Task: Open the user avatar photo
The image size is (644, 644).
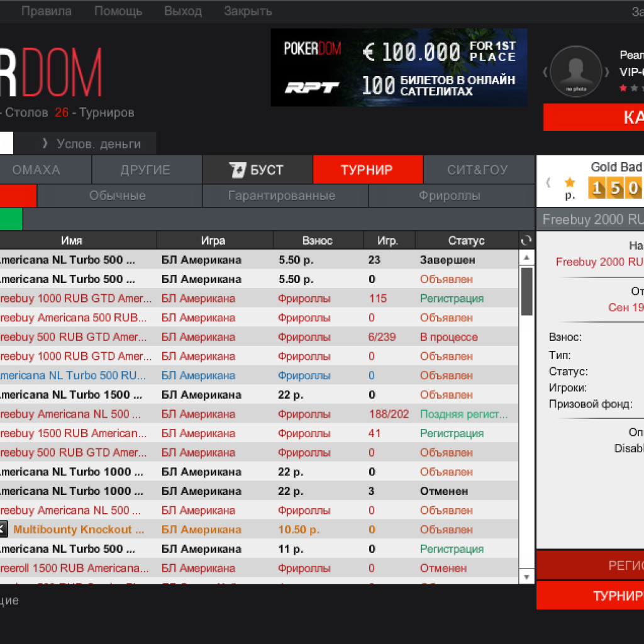Action: tap(575, 72)
